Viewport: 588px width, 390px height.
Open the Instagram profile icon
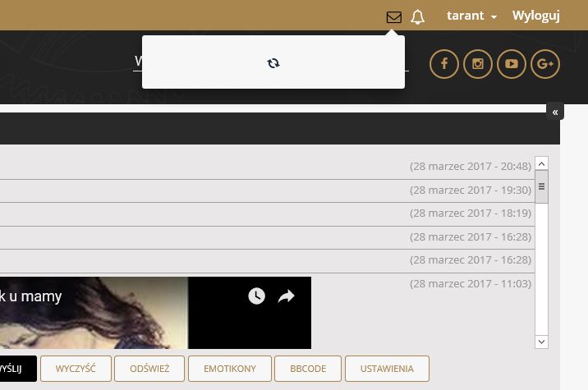478,64
